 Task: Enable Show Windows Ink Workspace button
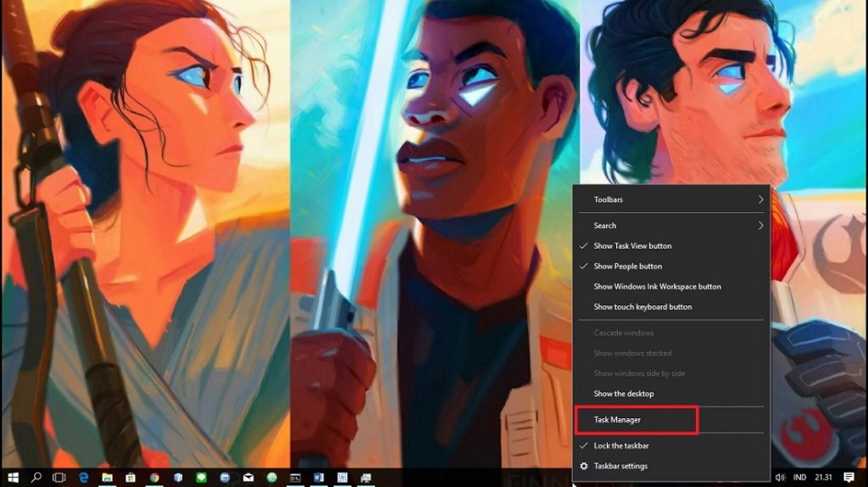click(657, 287)
